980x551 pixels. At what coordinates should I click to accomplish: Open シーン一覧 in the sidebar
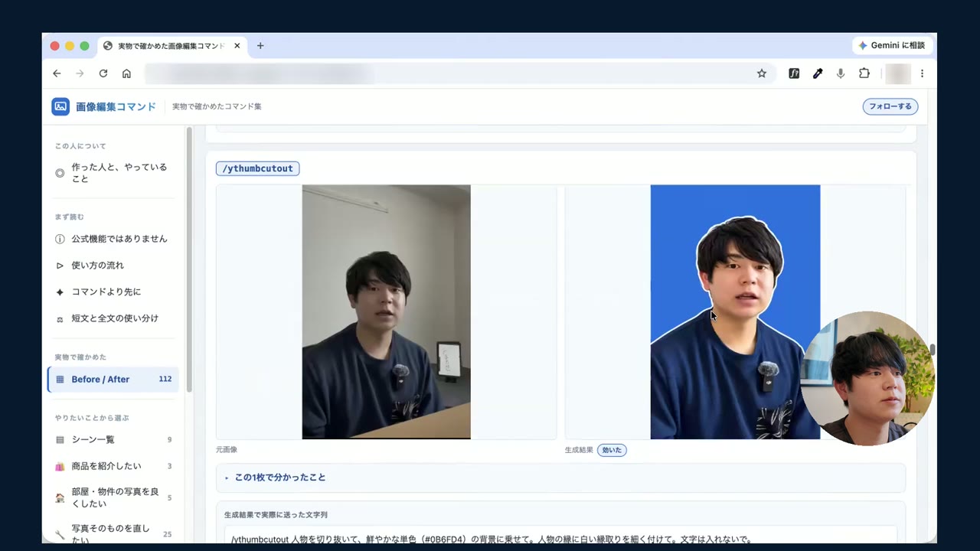coord(113,440)
